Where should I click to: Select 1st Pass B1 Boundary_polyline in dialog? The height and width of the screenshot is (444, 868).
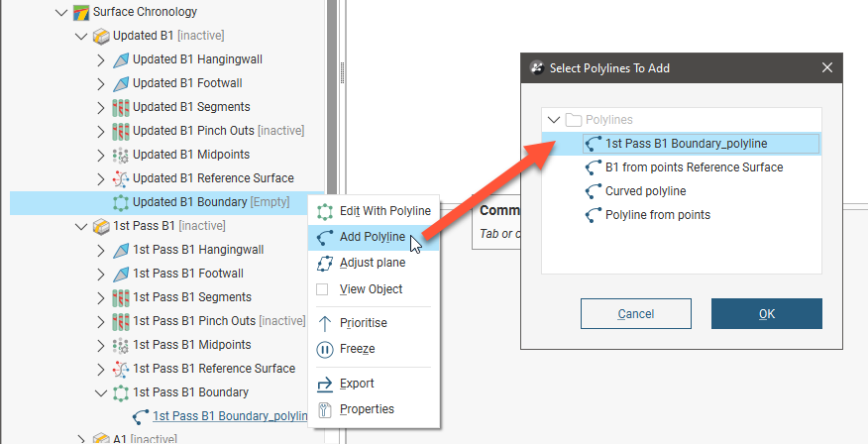[x=686, y=144]
